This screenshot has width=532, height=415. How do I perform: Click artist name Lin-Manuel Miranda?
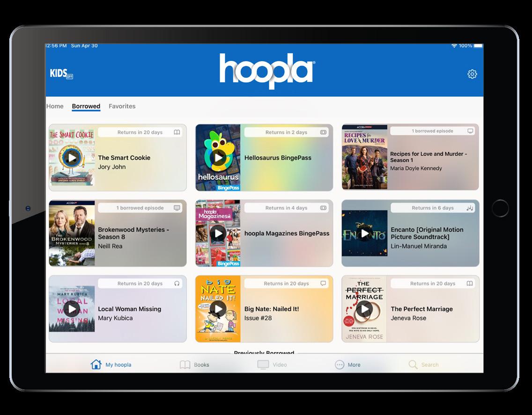(419, 246)
